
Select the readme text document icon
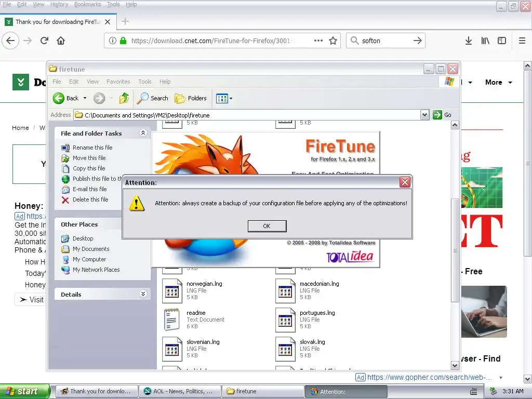point(172,320)
